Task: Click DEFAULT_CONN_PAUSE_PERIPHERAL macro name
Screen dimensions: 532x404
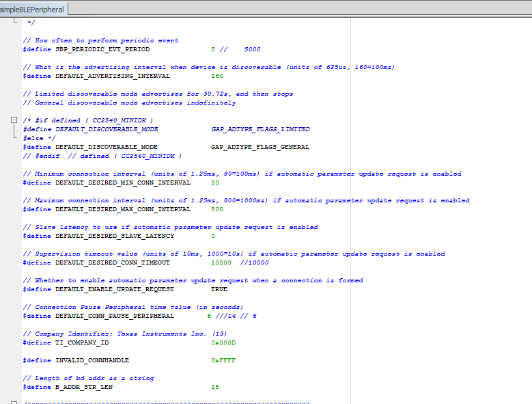Action: 115,316
